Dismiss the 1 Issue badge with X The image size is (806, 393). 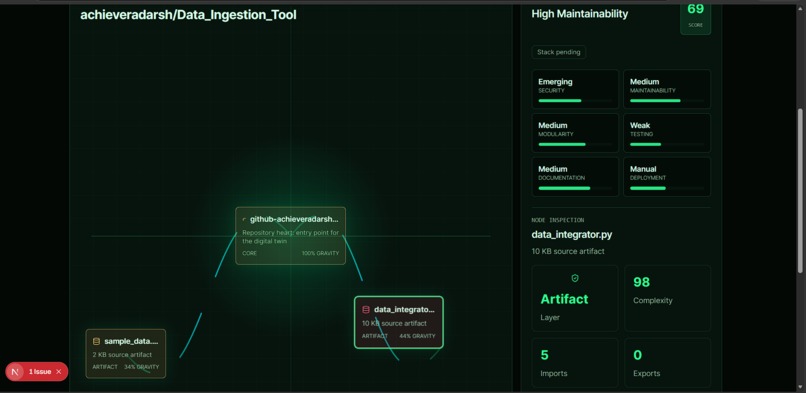click(x=59, y=371)
